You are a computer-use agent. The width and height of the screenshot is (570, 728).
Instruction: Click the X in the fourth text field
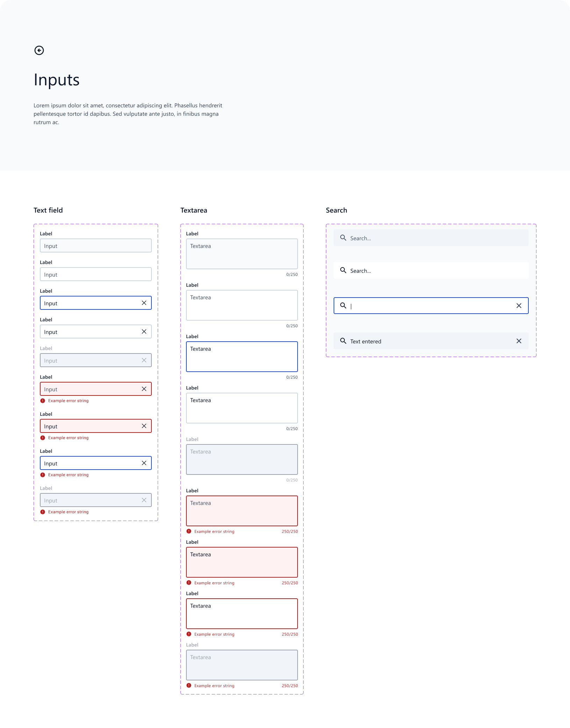144,331
